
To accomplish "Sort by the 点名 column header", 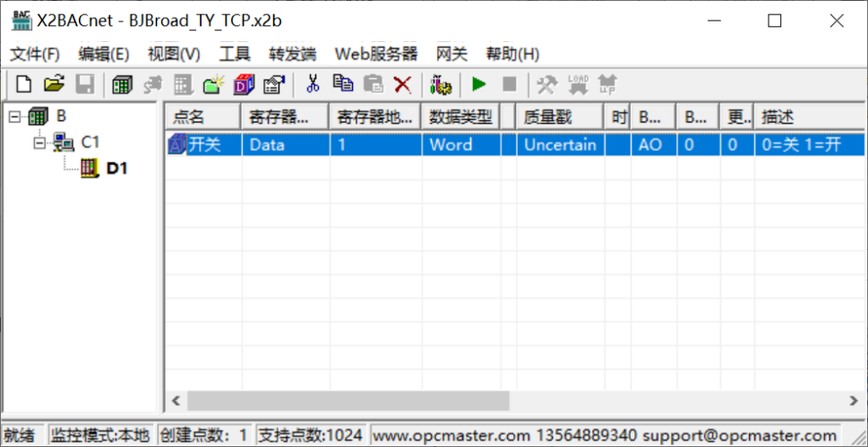I will [x=203, y=116].
